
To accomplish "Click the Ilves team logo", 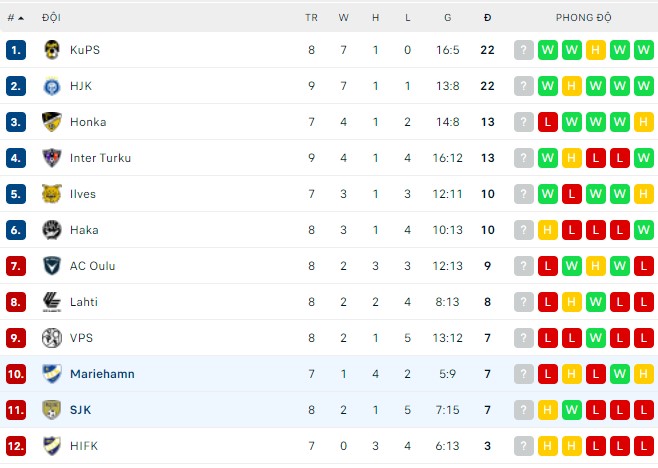I will [52, 194].
